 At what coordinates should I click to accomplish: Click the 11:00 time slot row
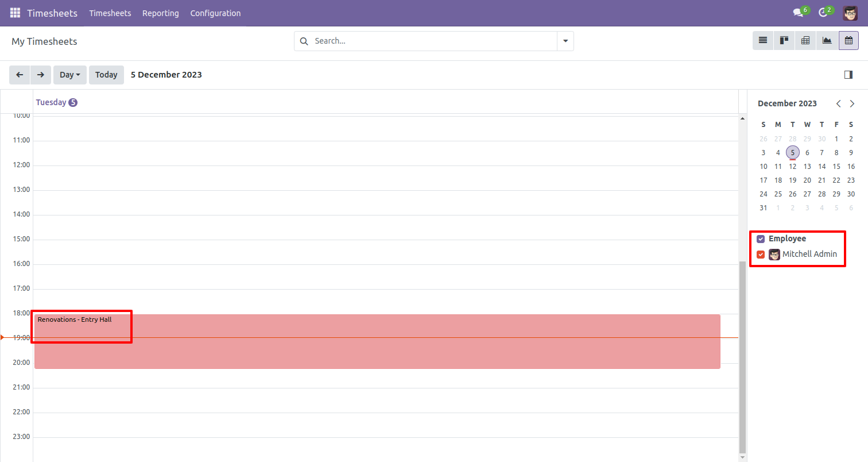point(386,153)
